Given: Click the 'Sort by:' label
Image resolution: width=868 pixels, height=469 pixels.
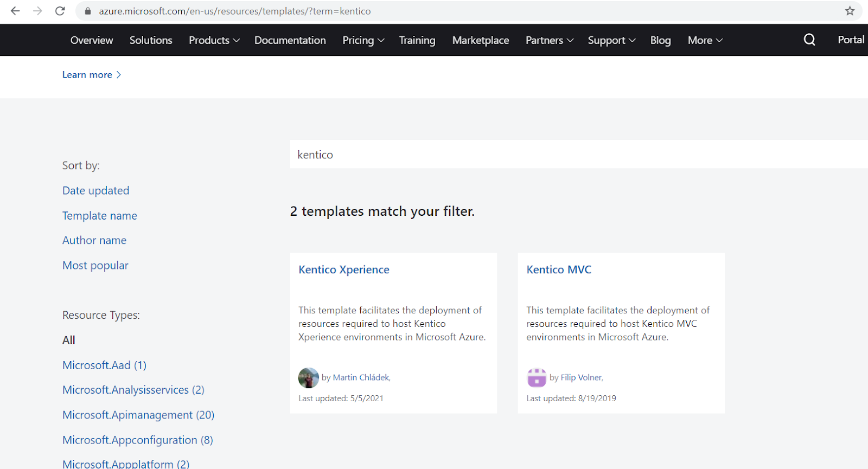Looking at the screenshot, I should click(x=81, y=165).
